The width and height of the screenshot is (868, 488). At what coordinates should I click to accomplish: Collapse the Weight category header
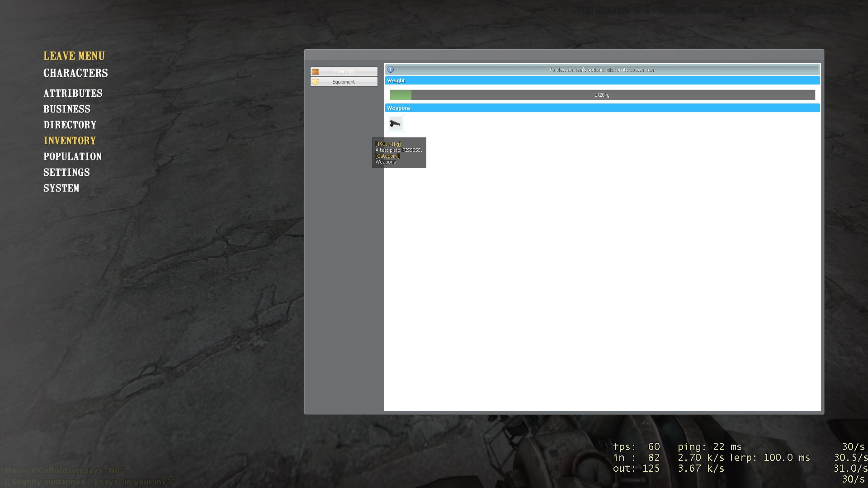602,80
